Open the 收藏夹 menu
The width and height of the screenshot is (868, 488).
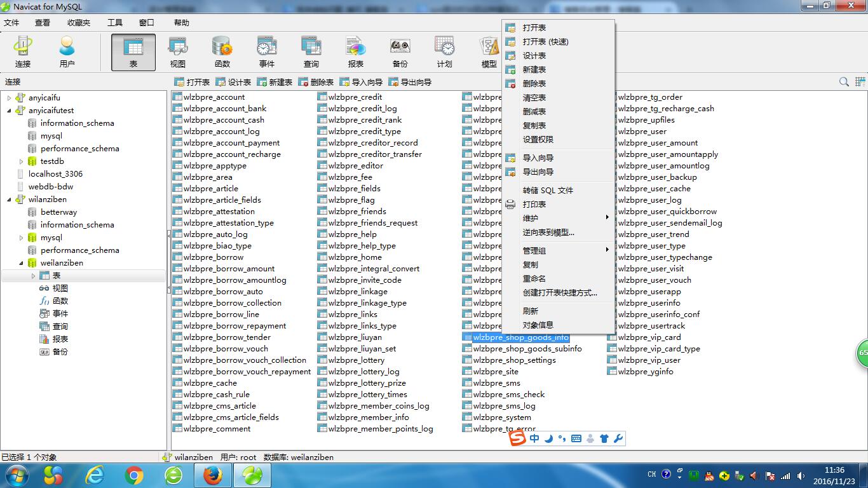(x=79, y=23)
